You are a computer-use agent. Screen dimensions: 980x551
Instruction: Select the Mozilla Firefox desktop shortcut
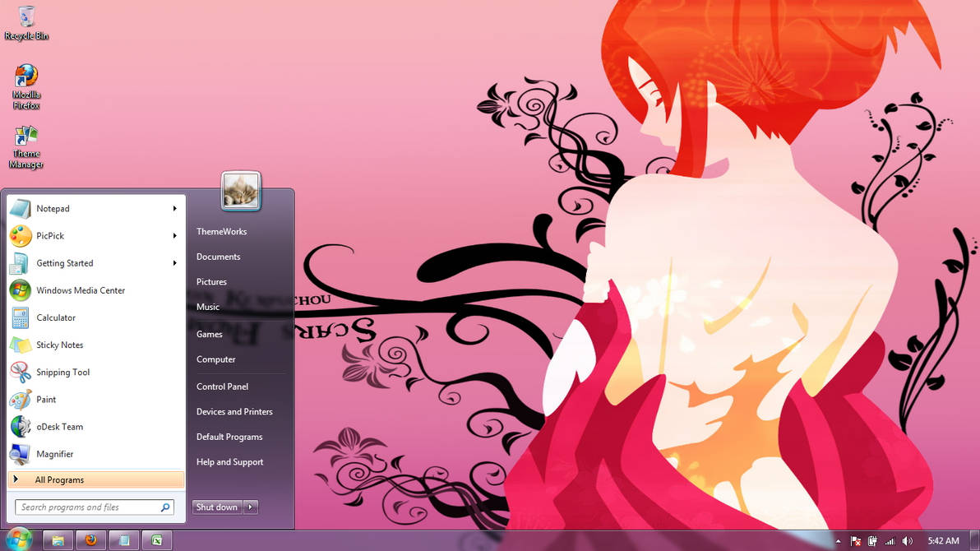26,86
